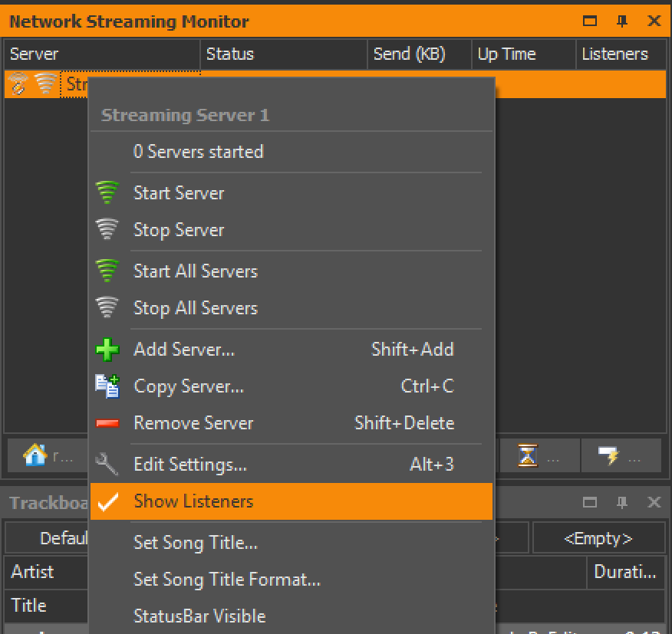Open Set Song Title dialog
The width and height of the screenshot is (672, 634).
coord(196,543)
